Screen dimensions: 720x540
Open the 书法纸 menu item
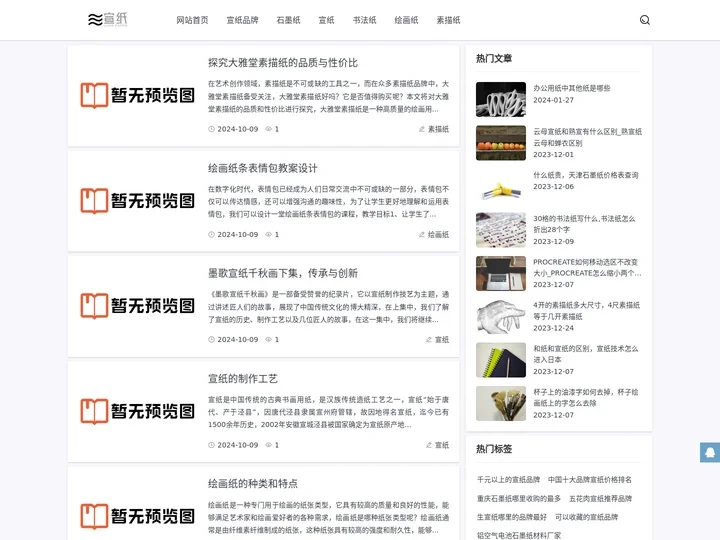pos(365,20)
